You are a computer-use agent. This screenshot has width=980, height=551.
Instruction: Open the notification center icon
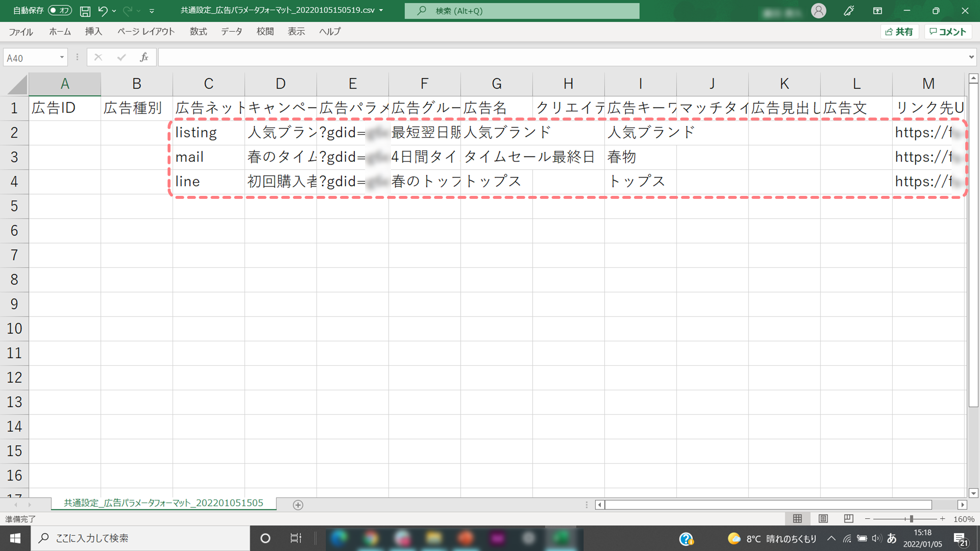961,539
